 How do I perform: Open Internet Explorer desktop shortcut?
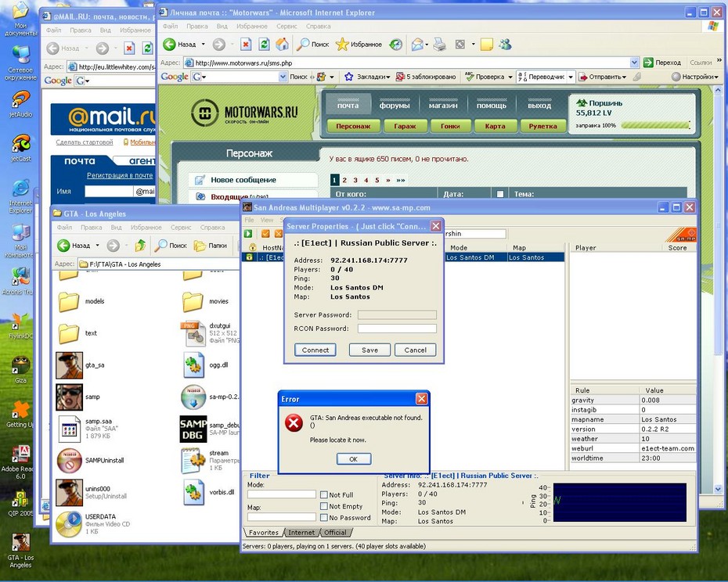21,197
